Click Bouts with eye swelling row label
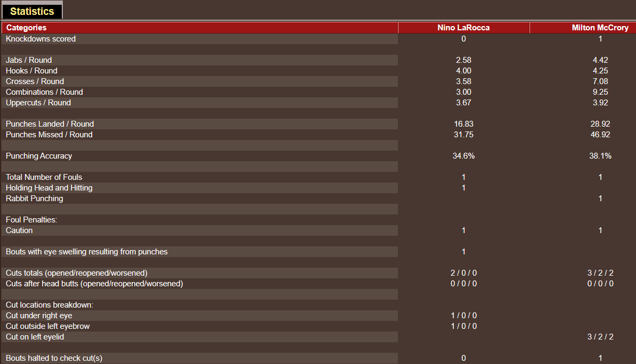 [x=86, y=252]
